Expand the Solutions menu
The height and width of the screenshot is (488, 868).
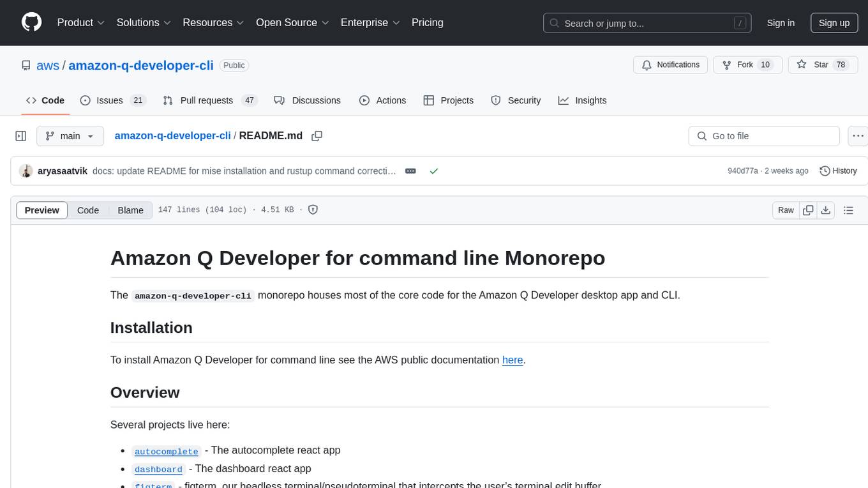pos(144,22)
